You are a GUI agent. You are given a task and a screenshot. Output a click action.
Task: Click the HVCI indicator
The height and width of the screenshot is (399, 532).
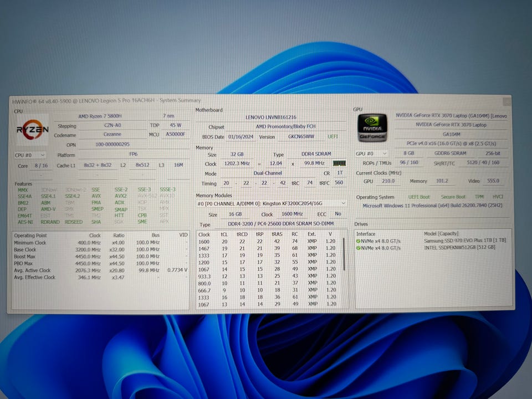(498, 197)
